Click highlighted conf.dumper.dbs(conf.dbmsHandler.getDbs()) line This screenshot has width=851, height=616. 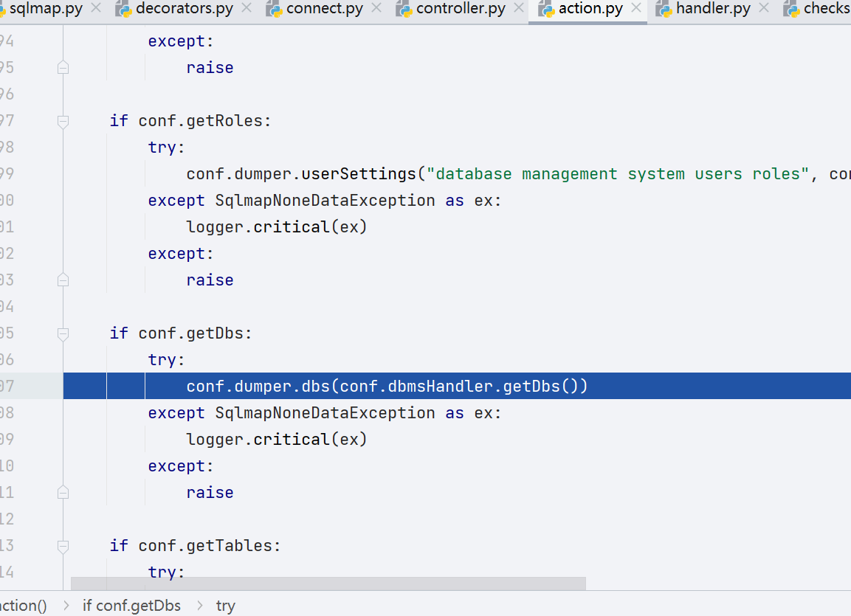click(387, 386)
